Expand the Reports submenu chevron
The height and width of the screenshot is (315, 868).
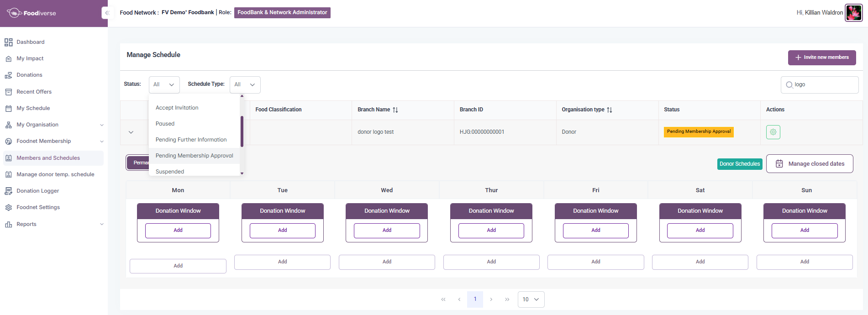coord(102,224)
